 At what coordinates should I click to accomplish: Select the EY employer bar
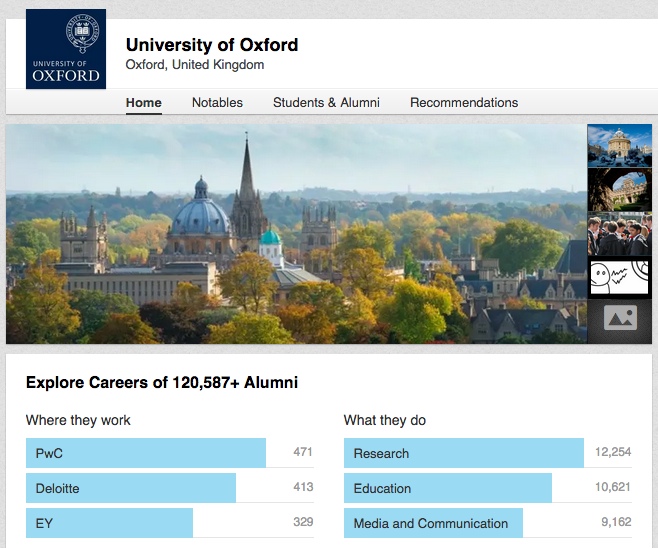point(109,522)
